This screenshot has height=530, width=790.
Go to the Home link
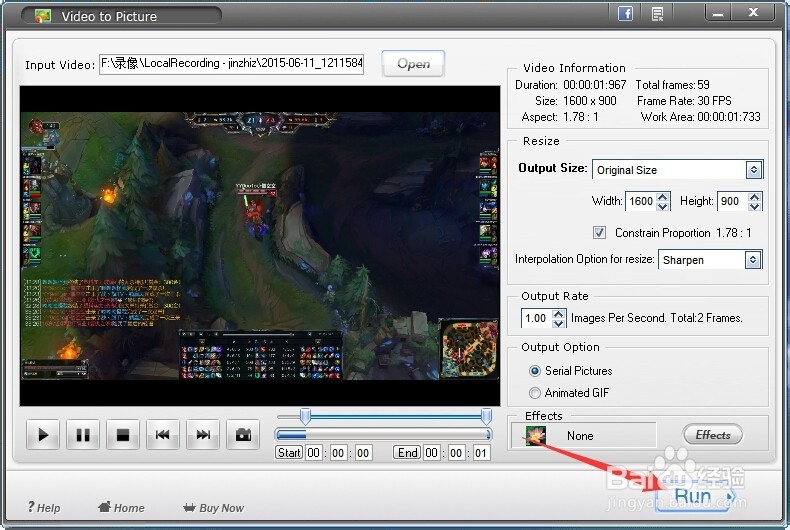click(121, 507)
